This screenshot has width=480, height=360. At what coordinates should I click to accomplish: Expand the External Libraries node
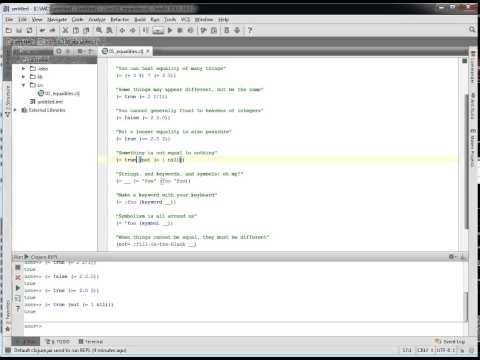click(15, 110)
